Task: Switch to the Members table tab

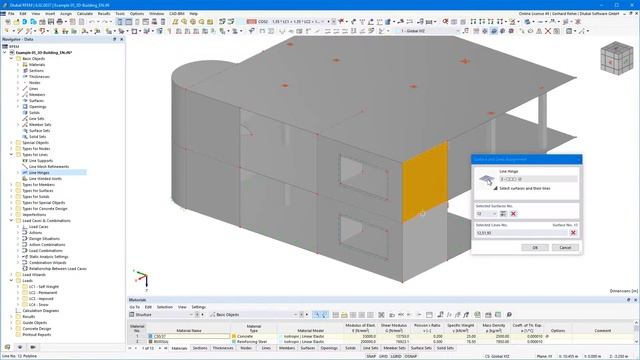Action: point(287,348)
